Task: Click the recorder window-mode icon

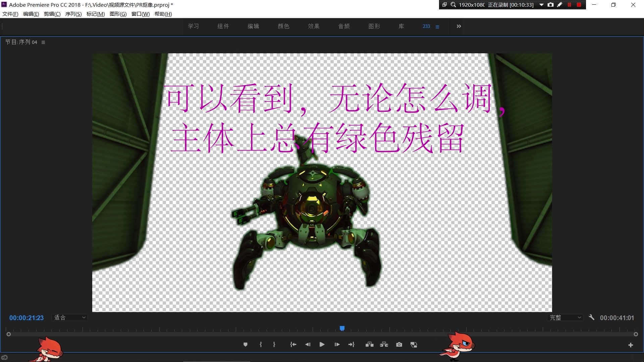Action: (444, 5)
